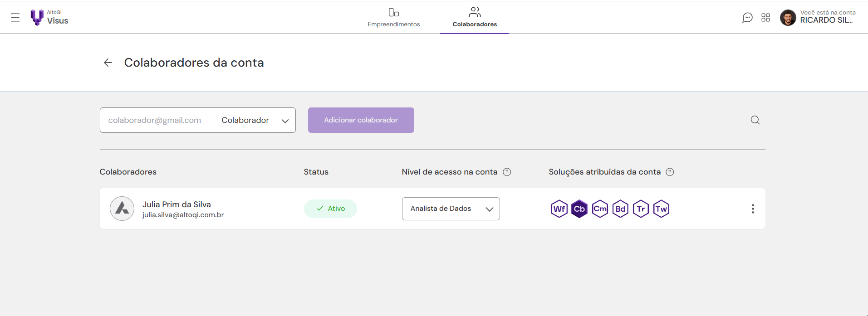Screen dimensions: 868x316
Task: Toggle the Cb solution hexagon
Action: (x=579, y=209)
